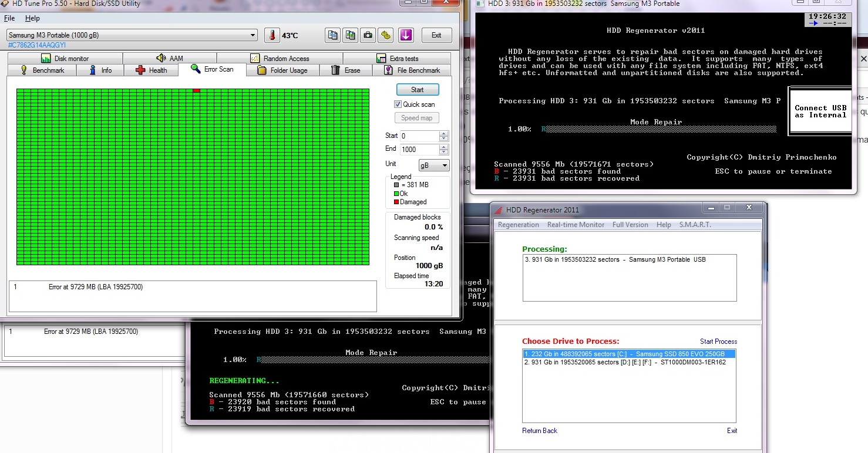Open HD Tune options tools icon
Image resolution: width=868 pixels, height=453 pixels.
point(386,35)
